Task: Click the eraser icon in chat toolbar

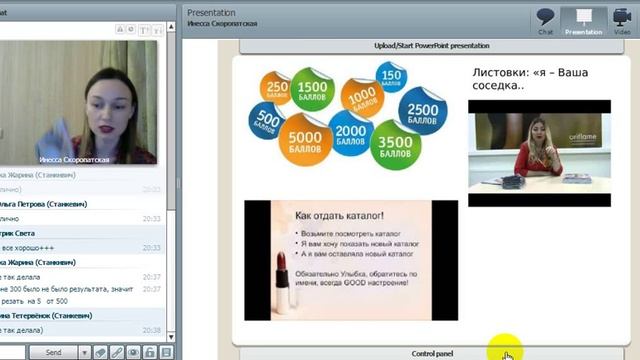Action: (x=100, y=352)
